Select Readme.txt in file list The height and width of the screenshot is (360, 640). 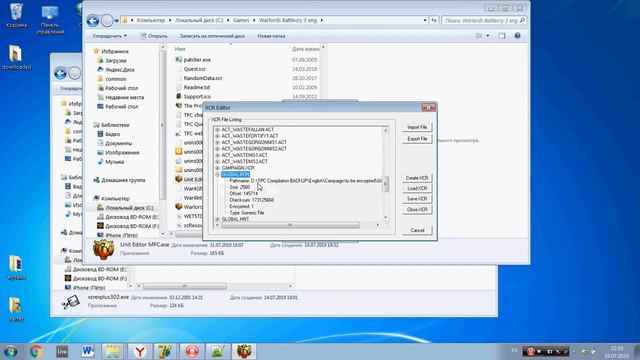[x=193, y=87]
